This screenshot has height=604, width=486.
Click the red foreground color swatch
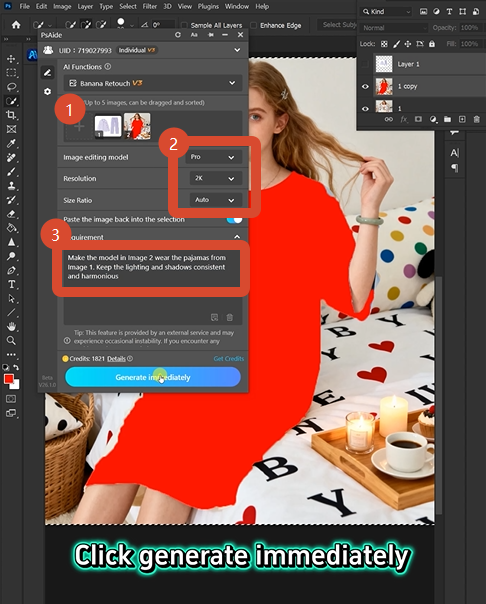pos(9,379)
